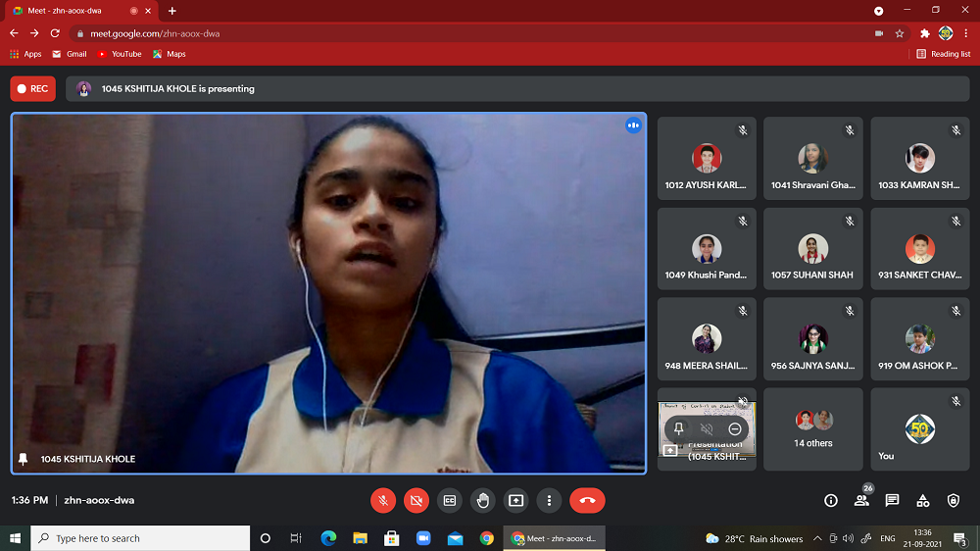Toggle the camera on/off button
The height and width of the screenshot is (551, 980).
pos(416,500)
